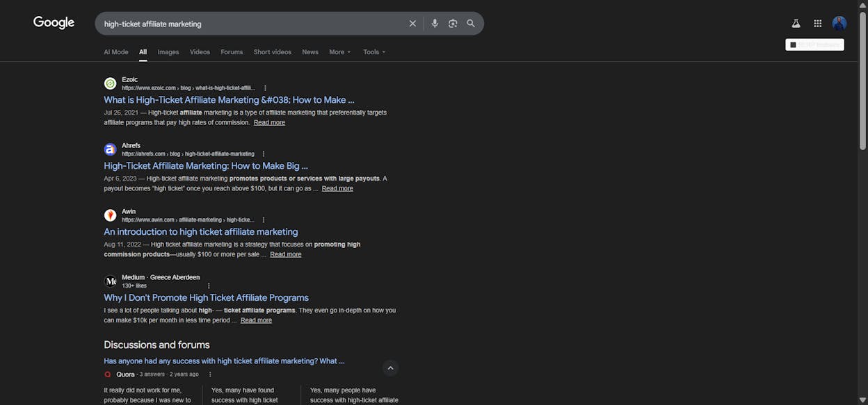Open more options for the Awin result
The width and height of the screenshot is (868, 405).
tap(263, 220)
